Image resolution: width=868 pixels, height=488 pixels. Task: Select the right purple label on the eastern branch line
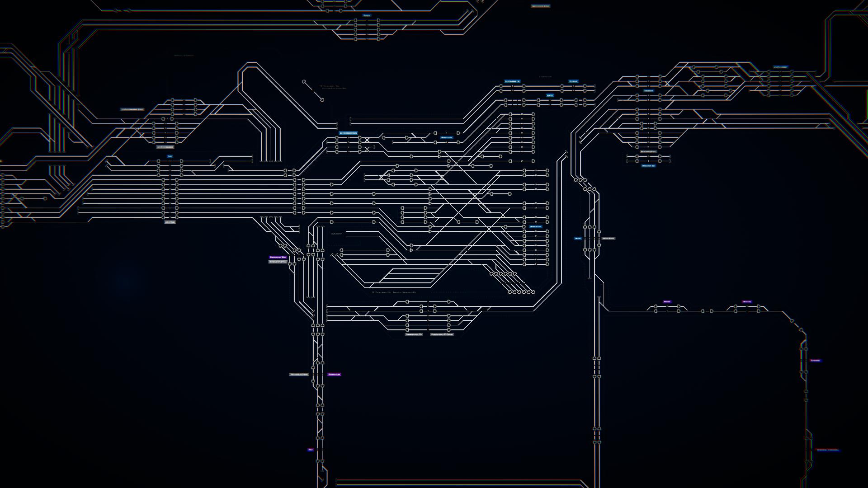(747, 302)
